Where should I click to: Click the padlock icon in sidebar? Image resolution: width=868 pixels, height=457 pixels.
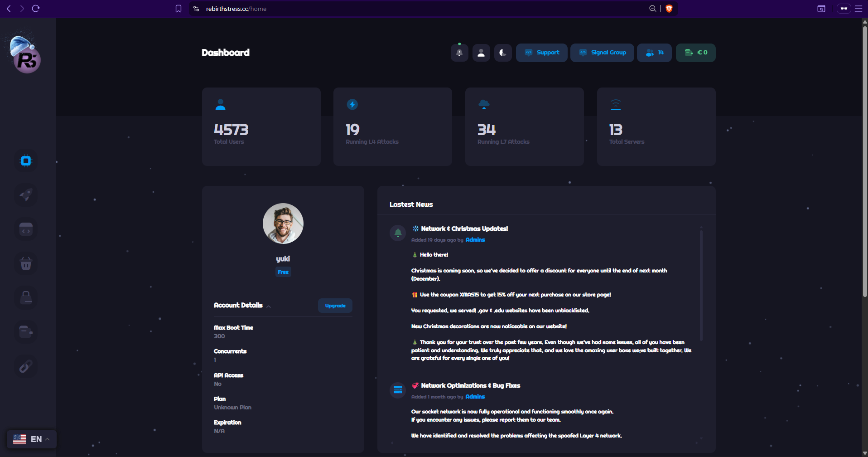(26, 297)
